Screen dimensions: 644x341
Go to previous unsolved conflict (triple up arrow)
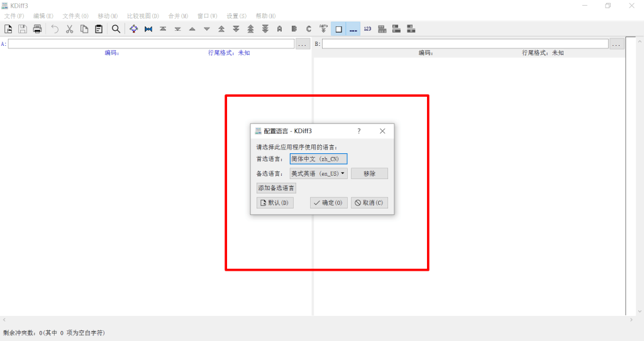pyautogui.click(x=250, y=29)
